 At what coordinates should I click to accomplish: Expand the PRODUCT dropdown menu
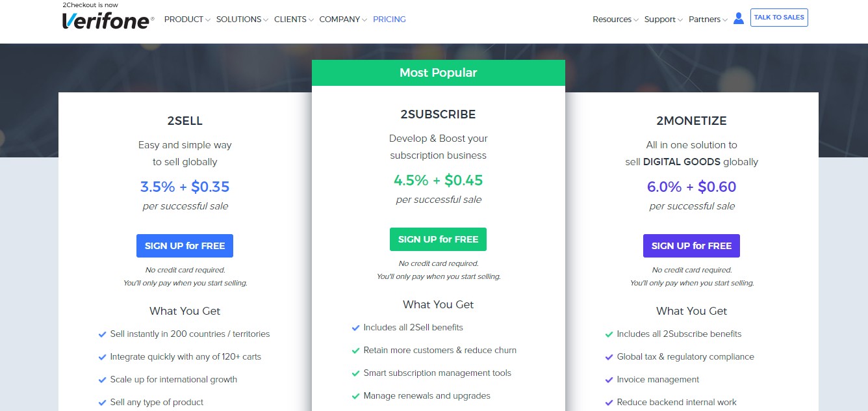[x=187, y=20]
